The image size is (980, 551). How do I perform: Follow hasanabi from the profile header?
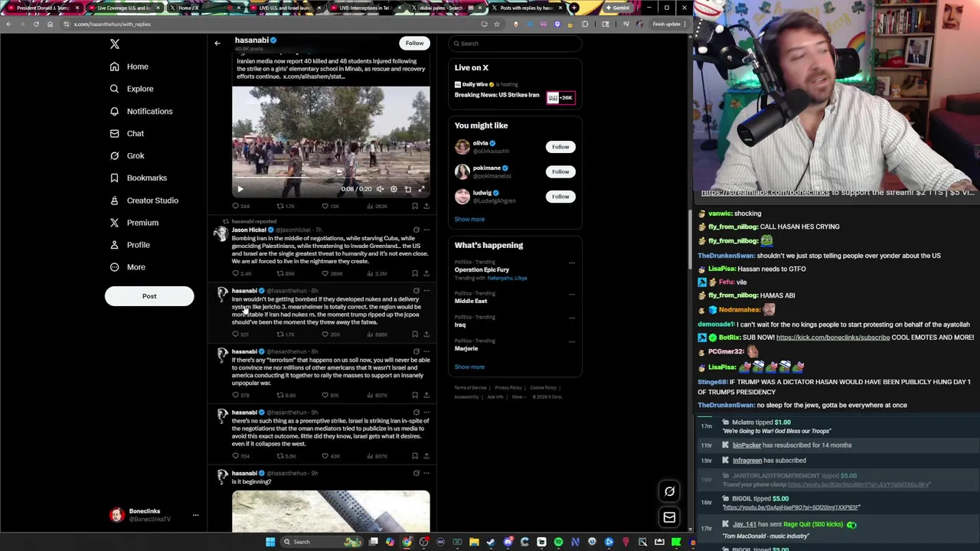click(x=414, y=43)
